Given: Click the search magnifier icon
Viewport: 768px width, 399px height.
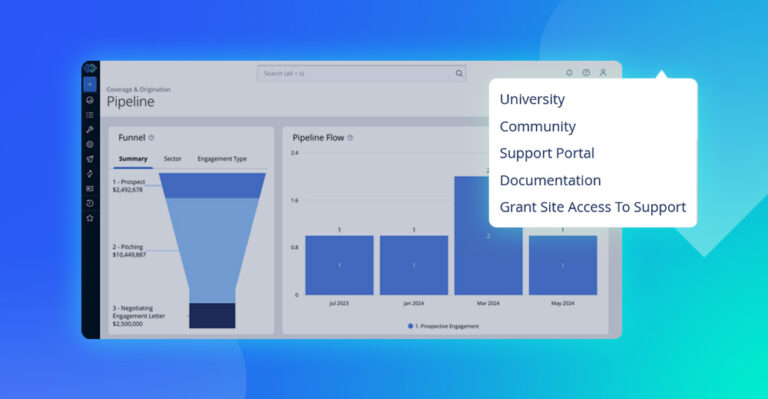Looking at the screenshot, I should (x=459, y=73).
